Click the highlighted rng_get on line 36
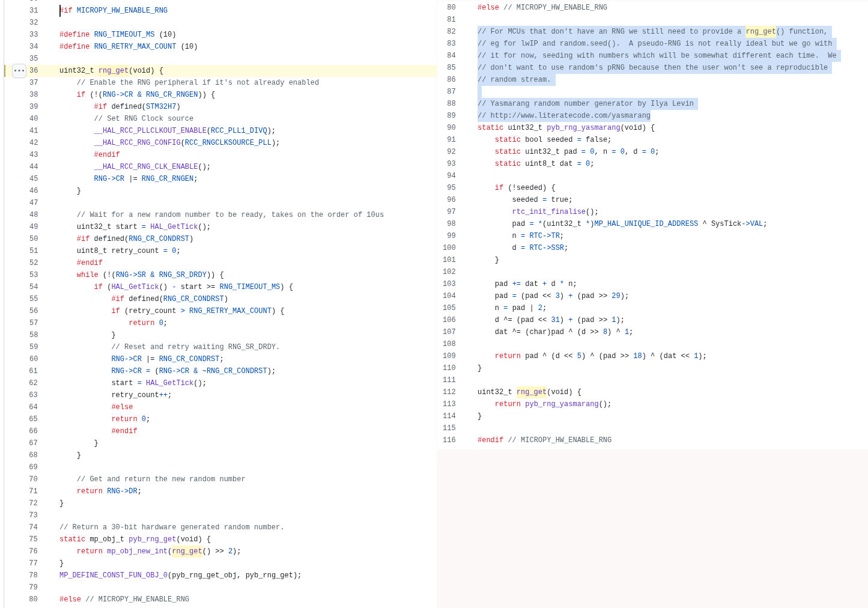This screenshot has height=608, width=868. pos(114,70)
